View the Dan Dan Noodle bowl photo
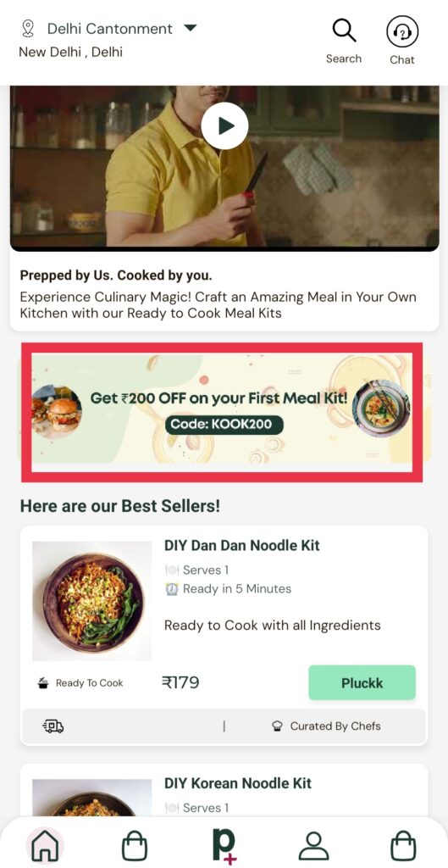Viewport: 448px width, 868px height. pyautogui.click(x=91, y=601)
